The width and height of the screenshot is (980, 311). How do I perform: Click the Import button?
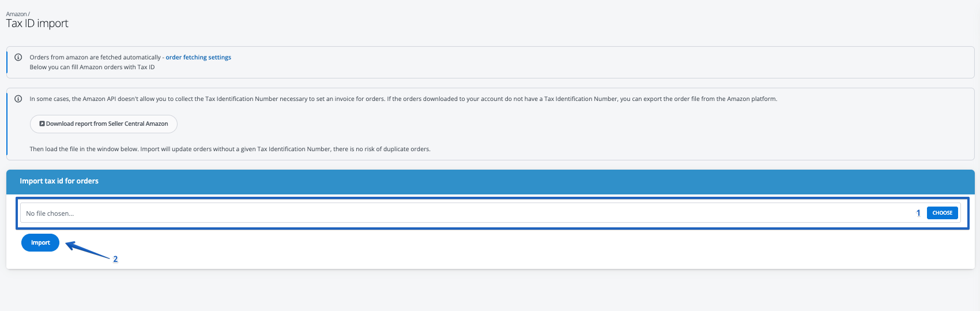40,243
